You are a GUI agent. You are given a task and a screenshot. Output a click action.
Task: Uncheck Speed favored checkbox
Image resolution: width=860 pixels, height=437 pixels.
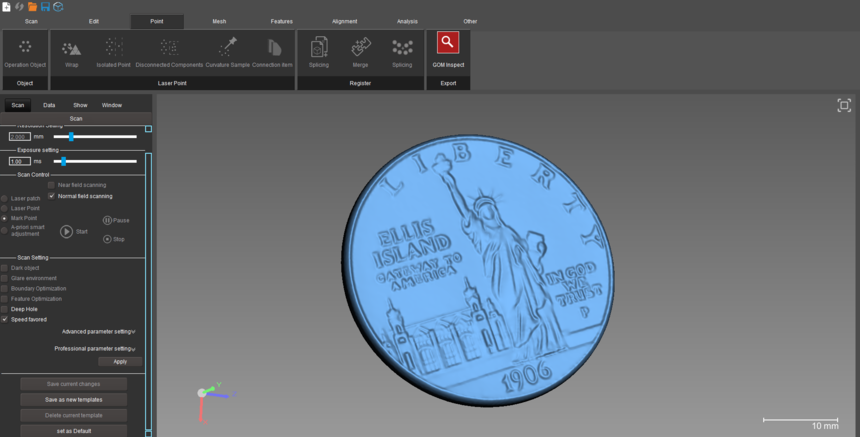click(x=4, y=319)
